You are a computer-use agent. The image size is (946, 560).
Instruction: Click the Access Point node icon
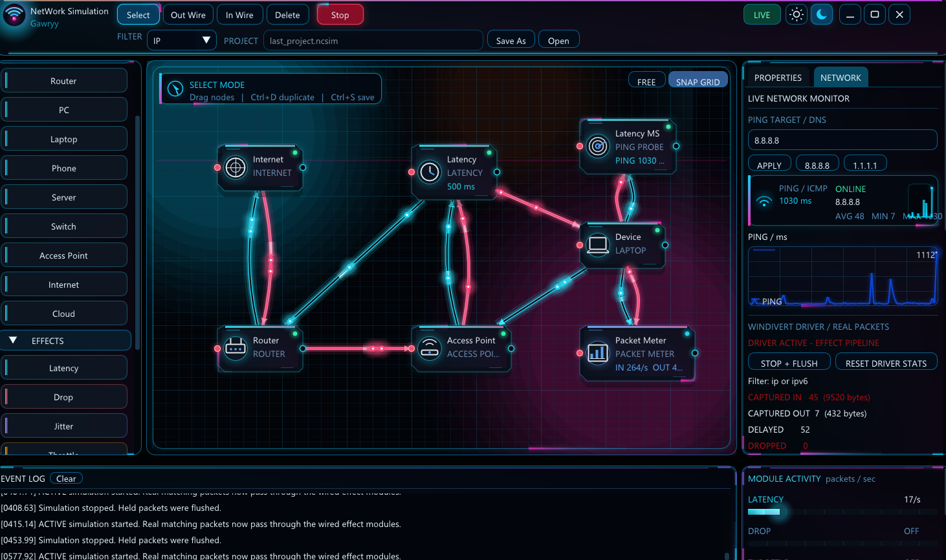[430, 349]
